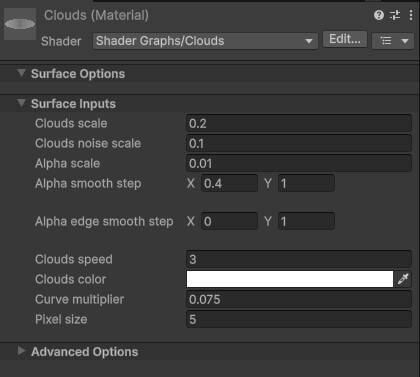Click the Pixel size value field
The width and height of the screenshot is (420, 377).
click(299, 319)
